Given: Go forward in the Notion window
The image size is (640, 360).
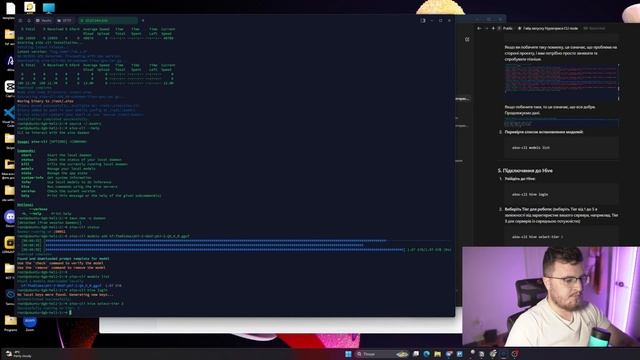Looking at the screenshot, I should pyautogui.click(x=487, y=28).
